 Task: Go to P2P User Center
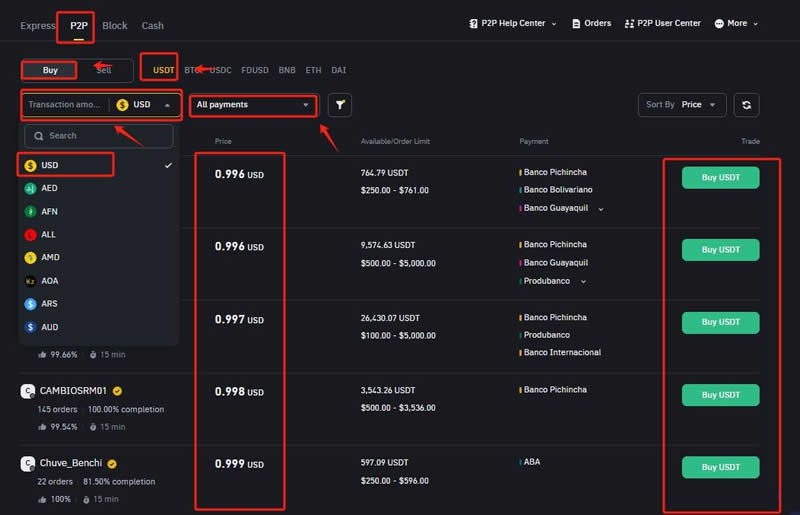pyautogui.click(x=663, y=23)
